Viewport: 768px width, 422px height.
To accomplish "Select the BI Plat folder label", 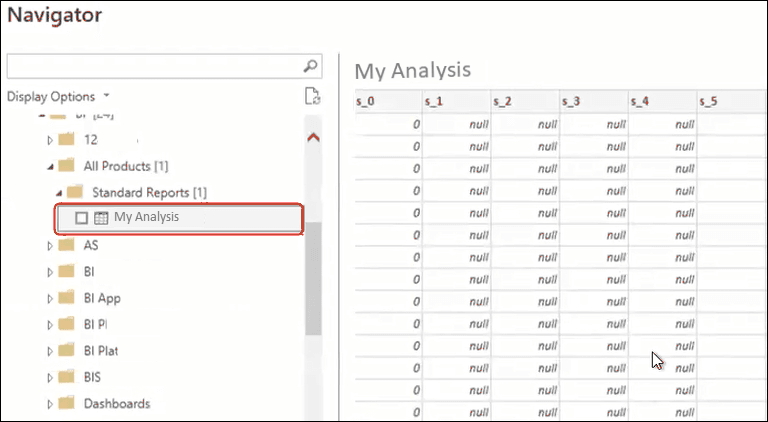I will pos(101,351).
